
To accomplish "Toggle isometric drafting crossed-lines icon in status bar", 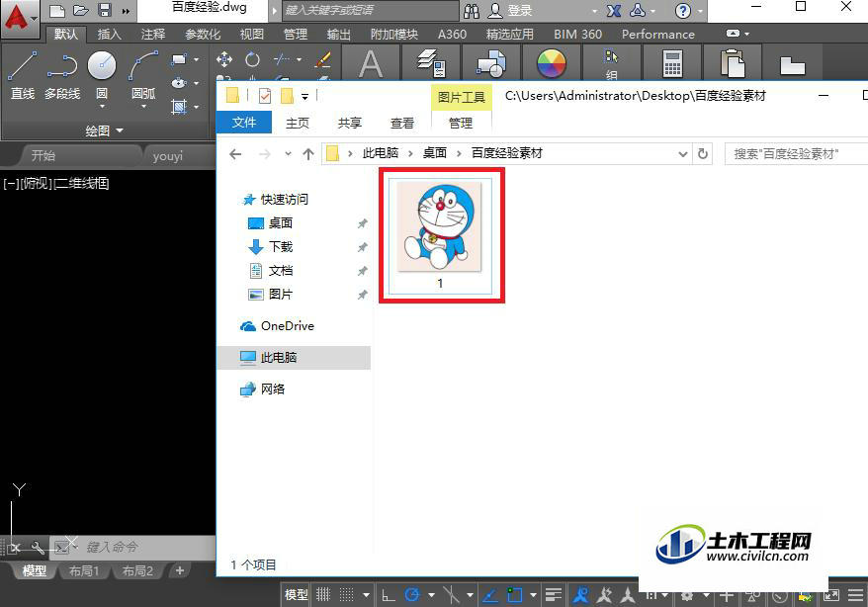I will point(452,595).
